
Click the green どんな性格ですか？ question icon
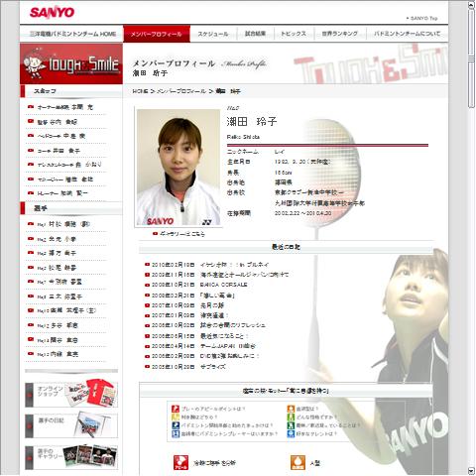(x=291, y=417)
